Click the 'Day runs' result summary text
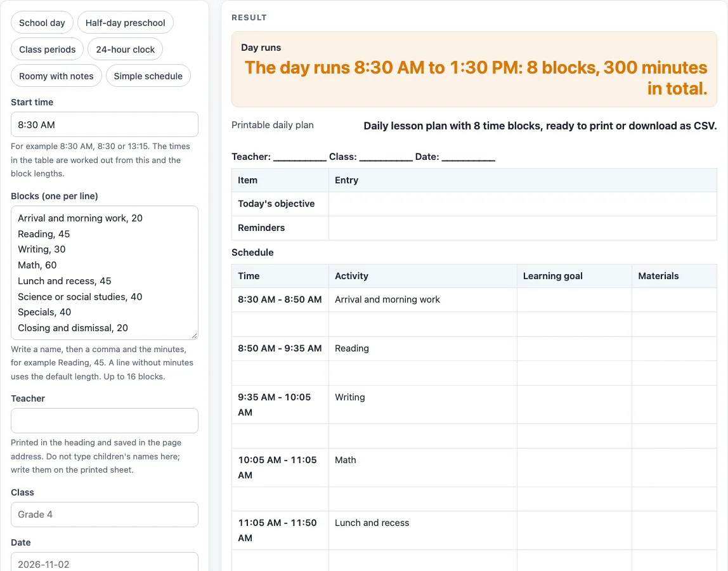Screen dimensions: 728x571 (476, 77)
